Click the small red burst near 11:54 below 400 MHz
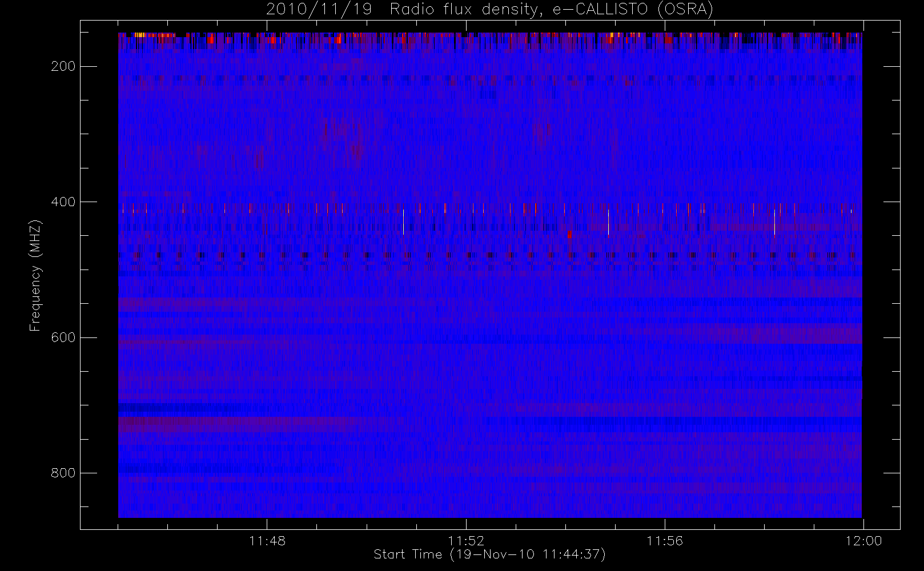Viewport: 924px width, 571px height. [569, 234]
